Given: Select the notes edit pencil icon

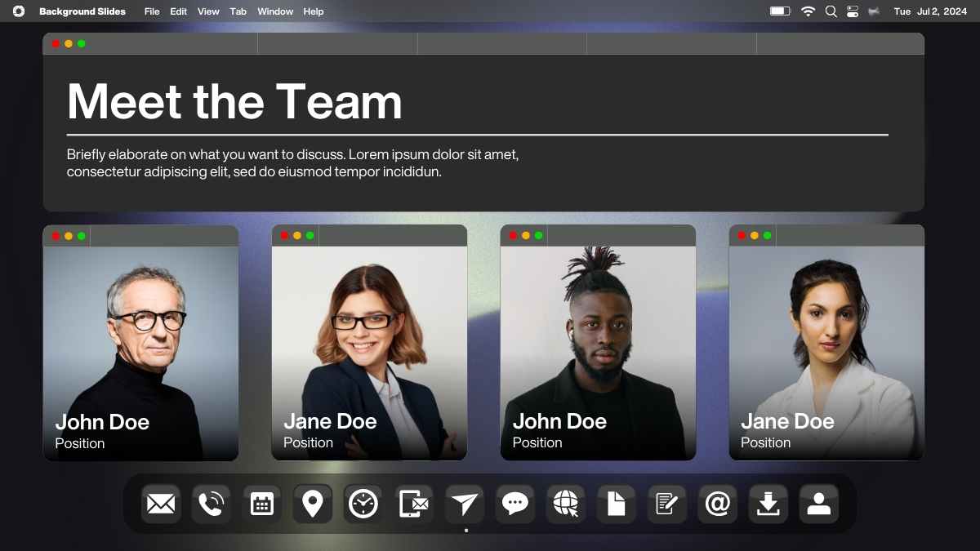Looking at the screenshot, I should (x=667, y=504).
